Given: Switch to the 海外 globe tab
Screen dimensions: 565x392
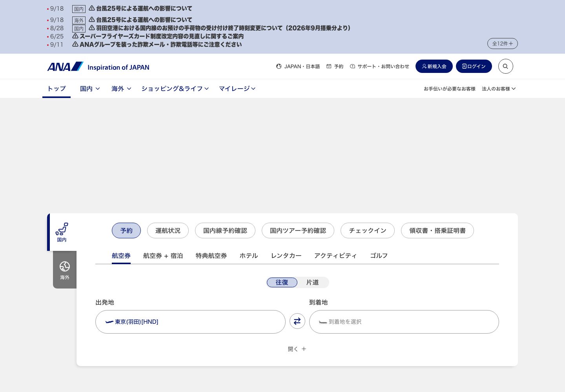Looking at the screenshot, I should point(65,270).
